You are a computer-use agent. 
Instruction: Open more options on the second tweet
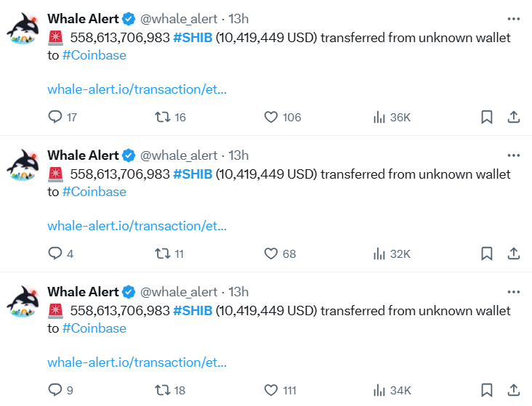(513, 155)
